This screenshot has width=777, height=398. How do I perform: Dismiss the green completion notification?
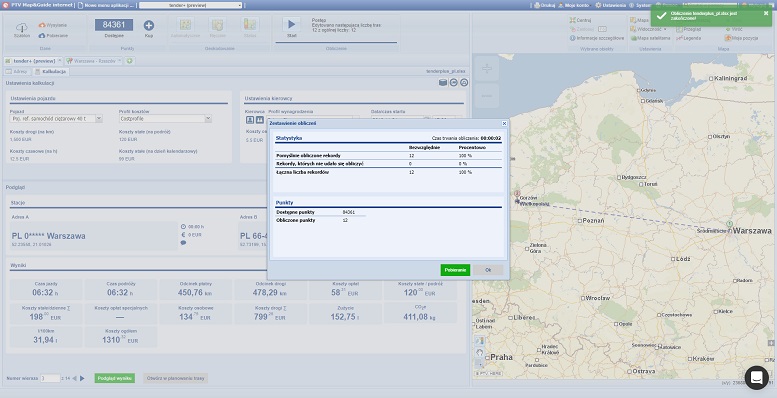(766, 13)
